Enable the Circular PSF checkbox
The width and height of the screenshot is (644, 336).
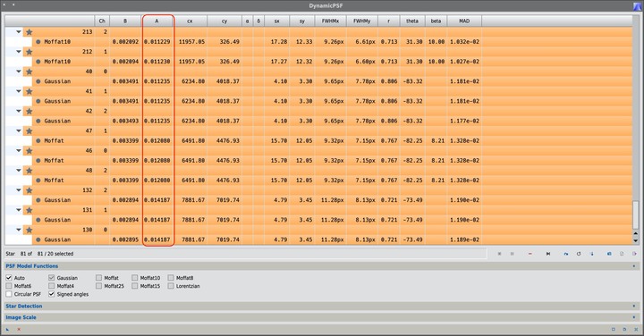(x=9, y=294)
